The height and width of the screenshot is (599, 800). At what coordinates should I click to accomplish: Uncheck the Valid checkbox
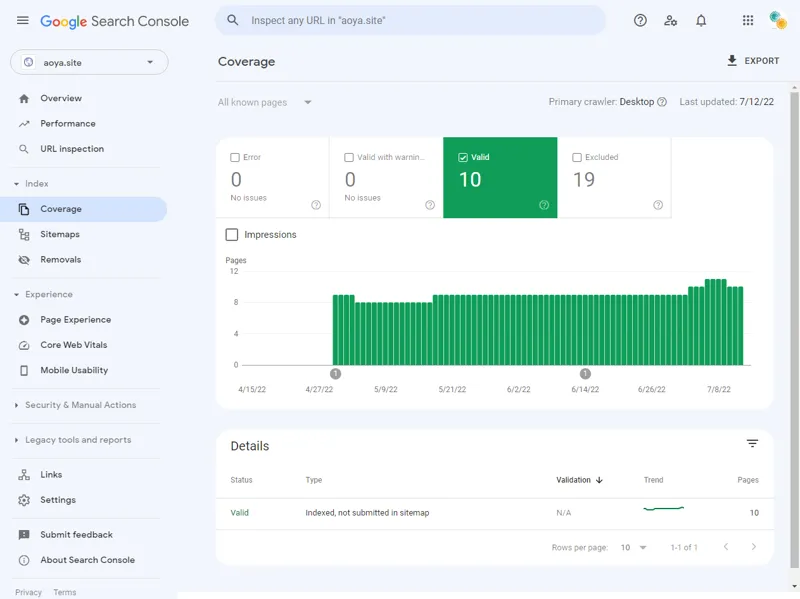pos(463,157)
